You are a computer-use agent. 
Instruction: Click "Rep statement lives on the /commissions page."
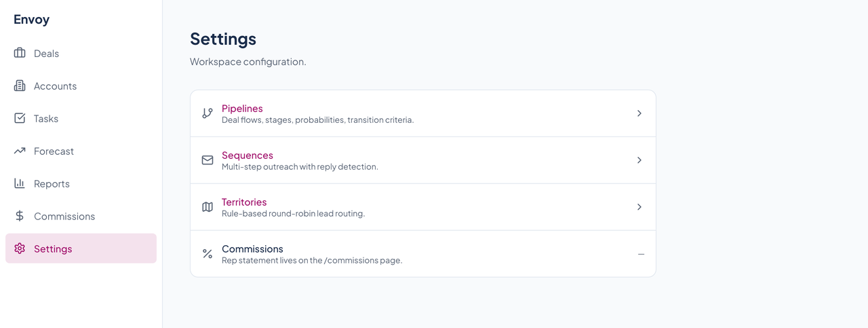click(x=312, y=261)
